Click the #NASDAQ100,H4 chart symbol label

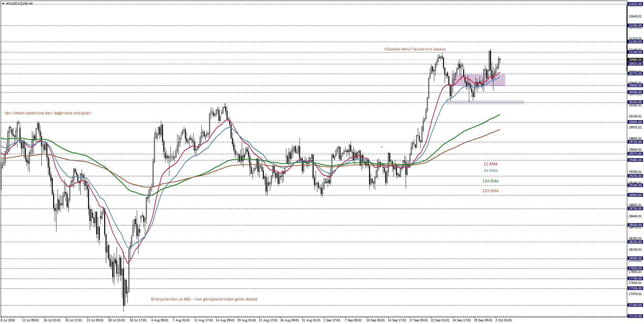(19, 3)
